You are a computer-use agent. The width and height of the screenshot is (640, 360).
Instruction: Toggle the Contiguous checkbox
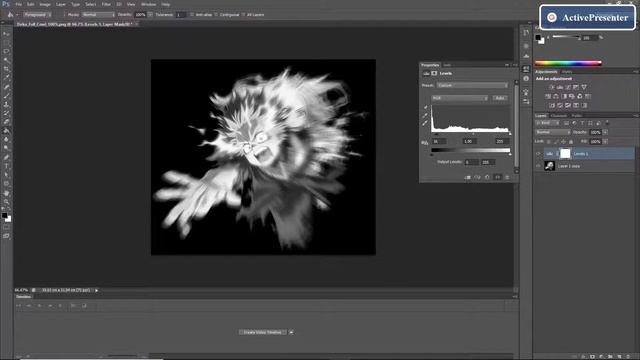[x=216, y=15]
